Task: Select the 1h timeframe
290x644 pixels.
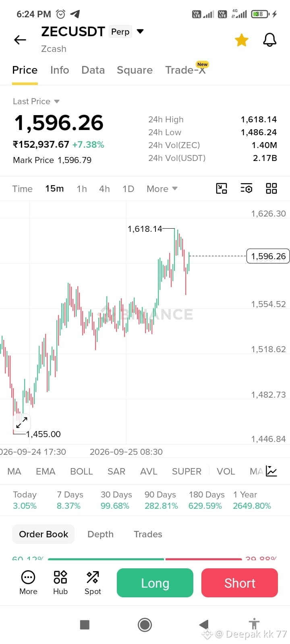Action: (x=82, y=189)
